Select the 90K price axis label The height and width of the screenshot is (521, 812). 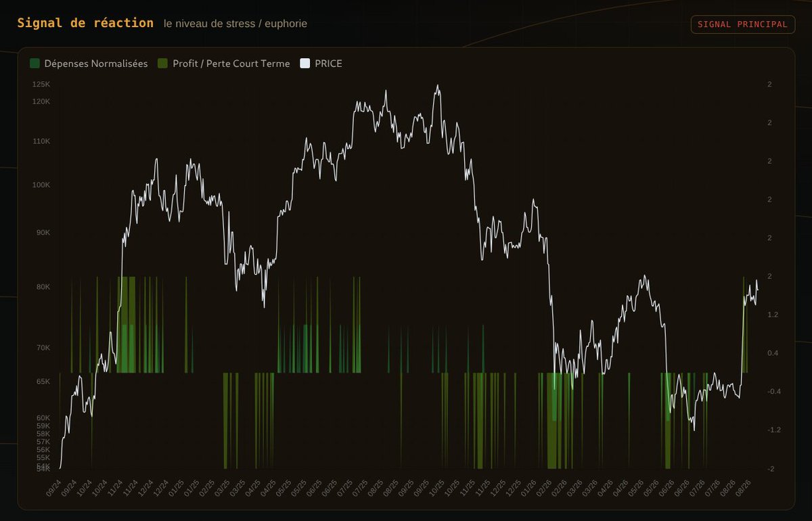click(x=43, y=233)
